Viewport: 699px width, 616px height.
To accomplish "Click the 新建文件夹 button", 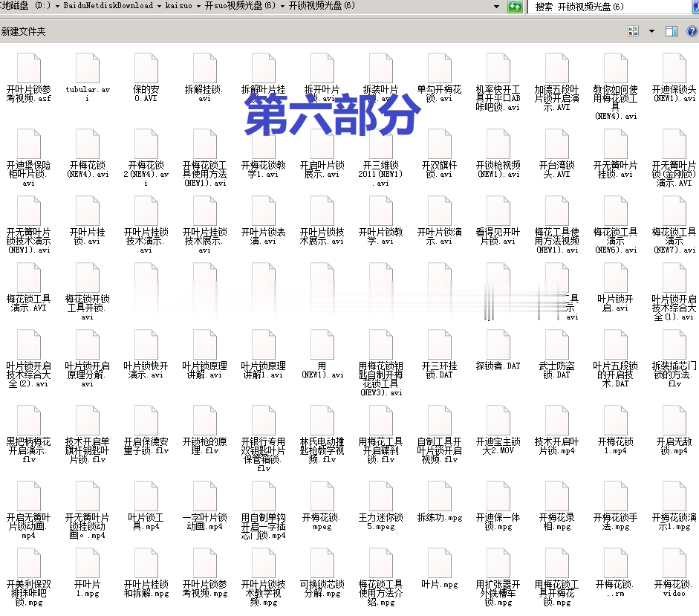I will [23, 31].
